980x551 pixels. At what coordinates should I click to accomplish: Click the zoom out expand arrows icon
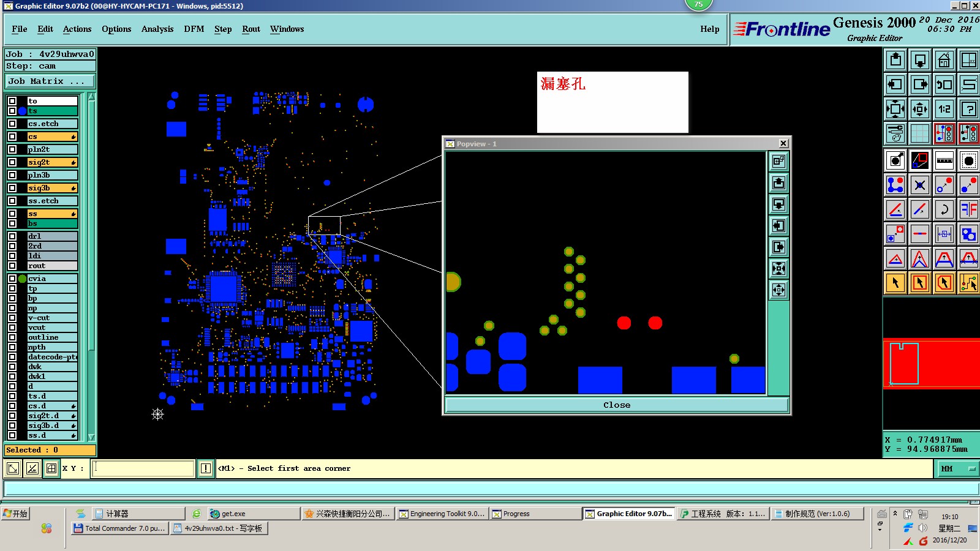(895, 109)
